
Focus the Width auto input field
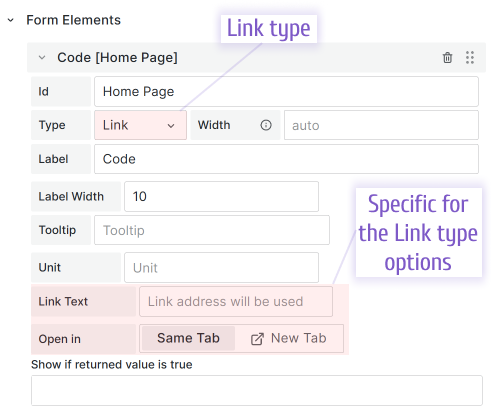point(381,125)
